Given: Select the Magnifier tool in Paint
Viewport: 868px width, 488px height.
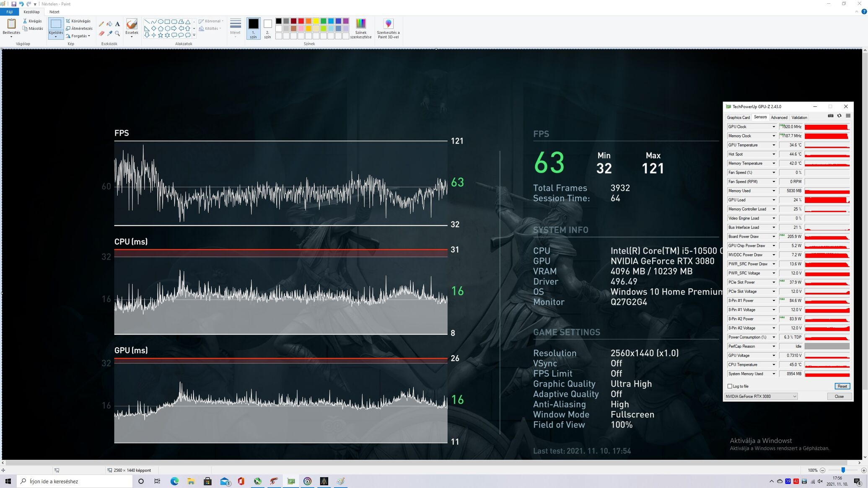Looking at the screenshot, I should pos(117,34).
